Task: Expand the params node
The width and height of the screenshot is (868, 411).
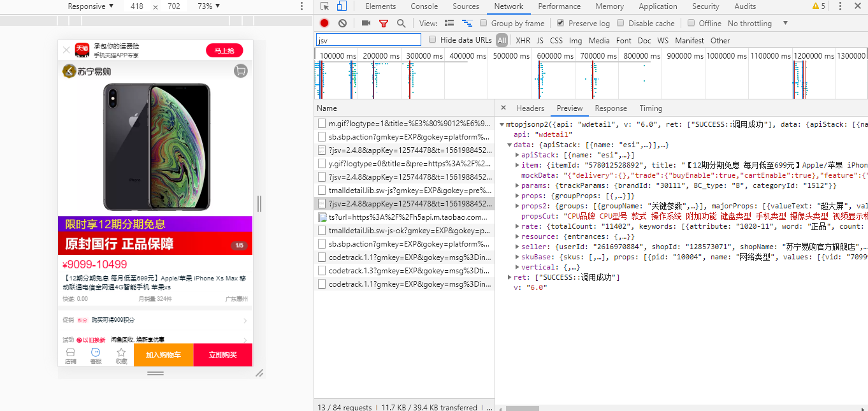Action: [x=517, y=185]
